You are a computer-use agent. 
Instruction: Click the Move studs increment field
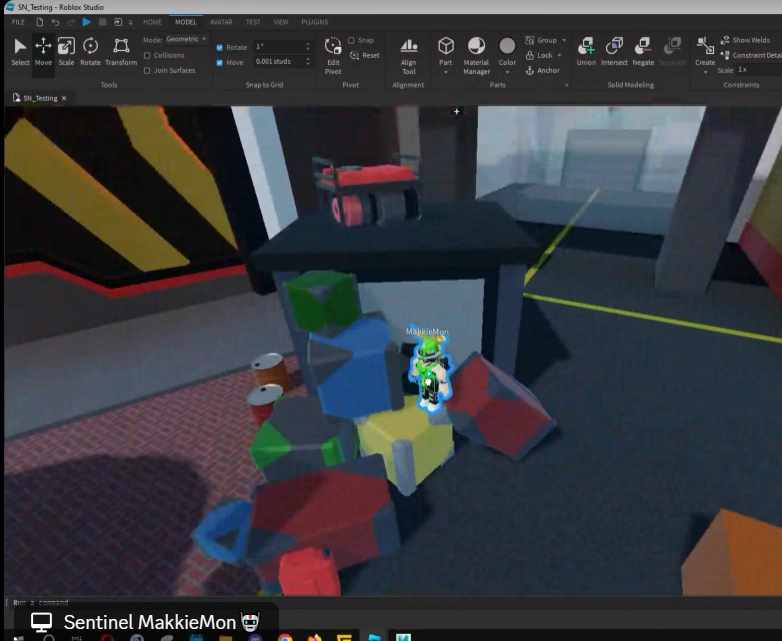(278, 61)
